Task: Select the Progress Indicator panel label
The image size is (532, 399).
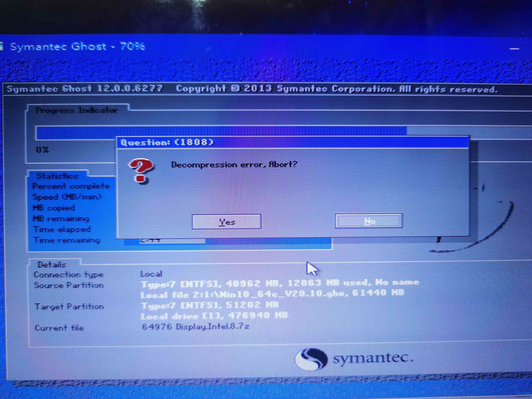Action: pos(77,110)
